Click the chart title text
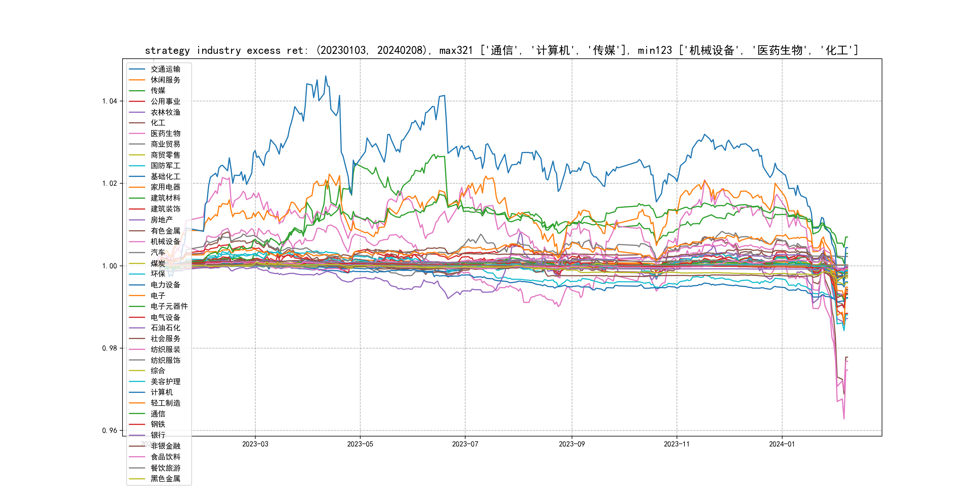This screenshot has height=490, width=980. 501,50
